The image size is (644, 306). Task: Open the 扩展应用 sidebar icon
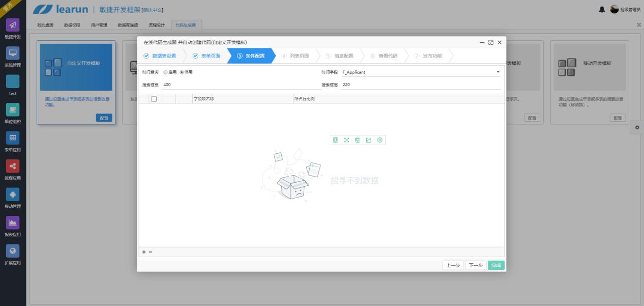(13, 251)
